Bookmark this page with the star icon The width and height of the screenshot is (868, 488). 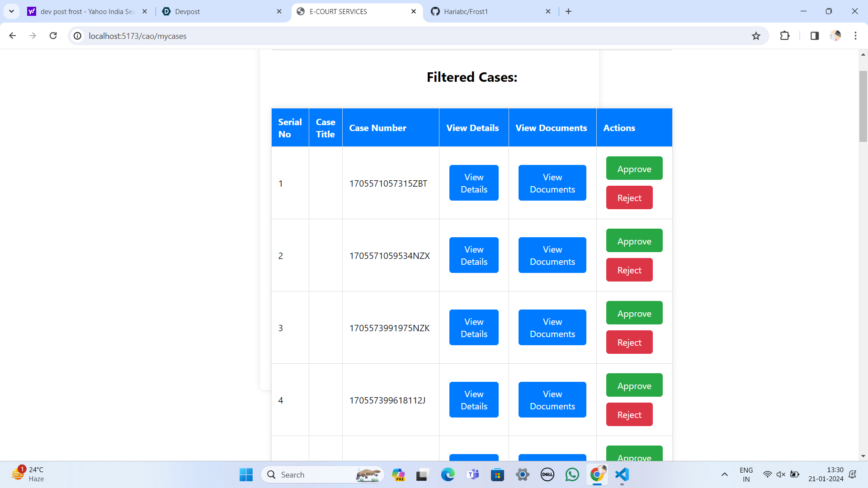pos(756,36)
